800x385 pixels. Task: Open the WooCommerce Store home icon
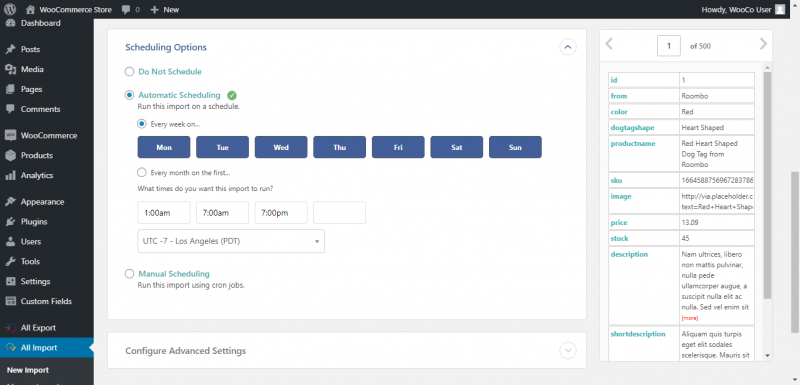pos(31,9)
